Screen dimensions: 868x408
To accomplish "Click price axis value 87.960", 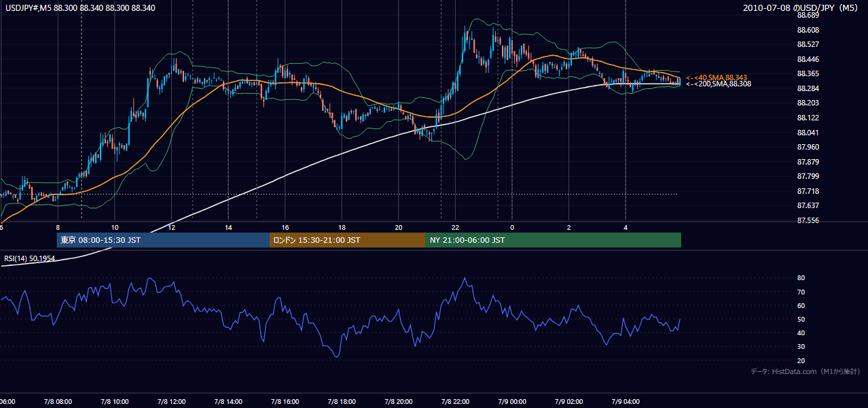I will [808, 147].
